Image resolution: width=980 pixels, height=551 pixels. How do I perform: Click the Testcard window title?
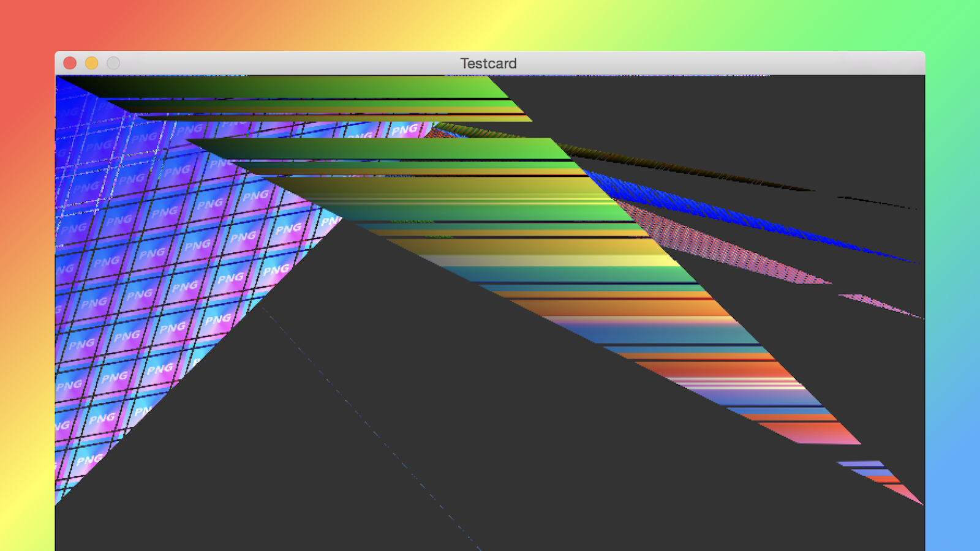pyautogui.click(x=488, y=63)
